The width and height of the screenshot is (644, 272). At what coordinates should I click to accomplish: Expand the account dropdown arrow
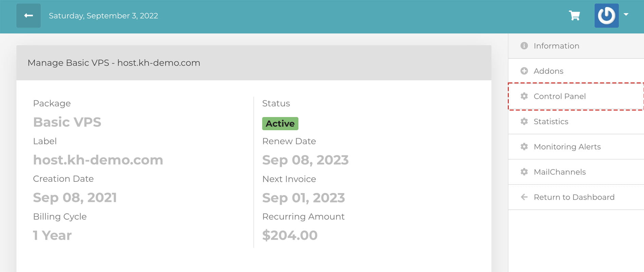pyautogui.click(x=626, y=15)
